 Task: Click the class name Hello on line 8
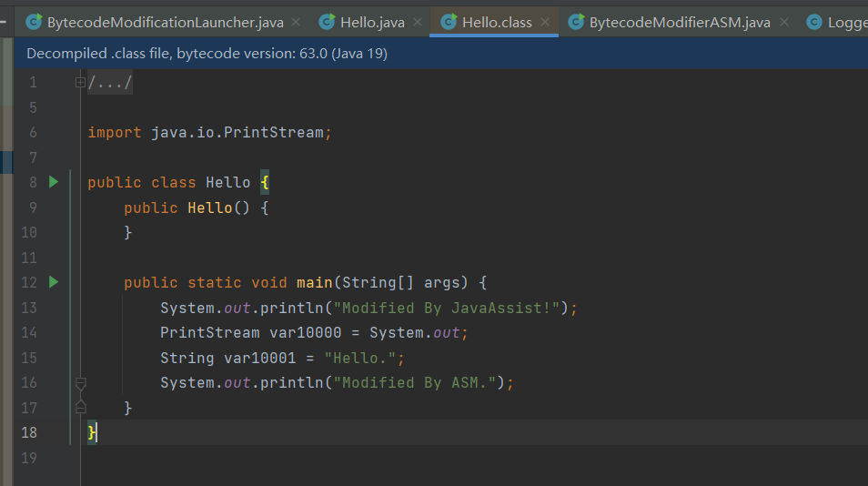[x=227, y=182]
